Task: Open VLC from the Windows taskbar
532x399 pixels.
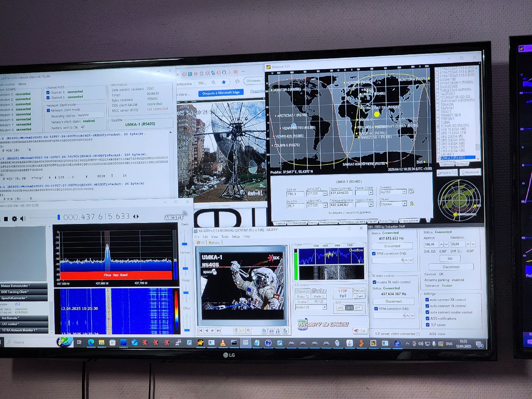Action: point(223,343)
